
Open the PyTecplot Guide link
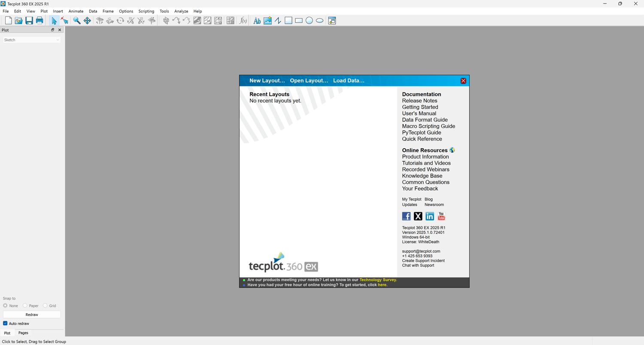click(422, 133)
